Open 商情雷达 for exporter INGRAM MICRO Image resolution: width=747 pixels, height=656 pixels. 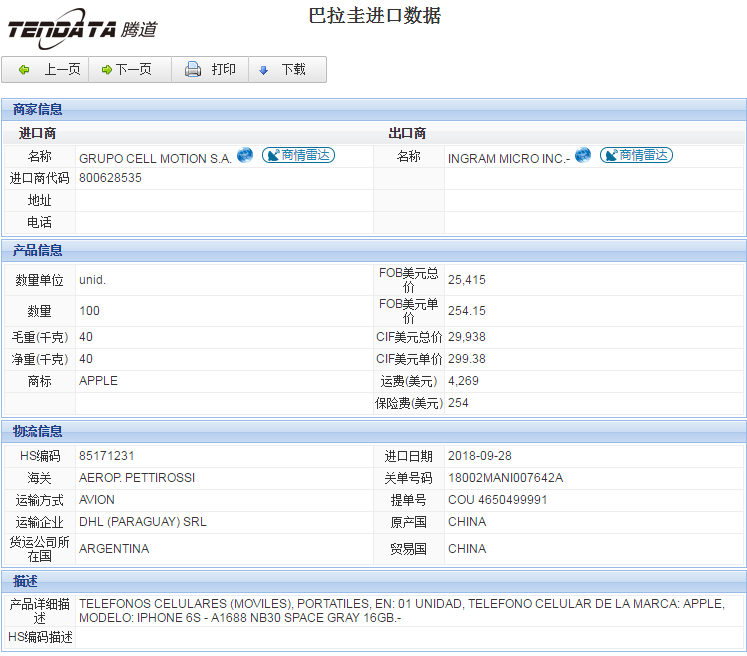(636, 155)
